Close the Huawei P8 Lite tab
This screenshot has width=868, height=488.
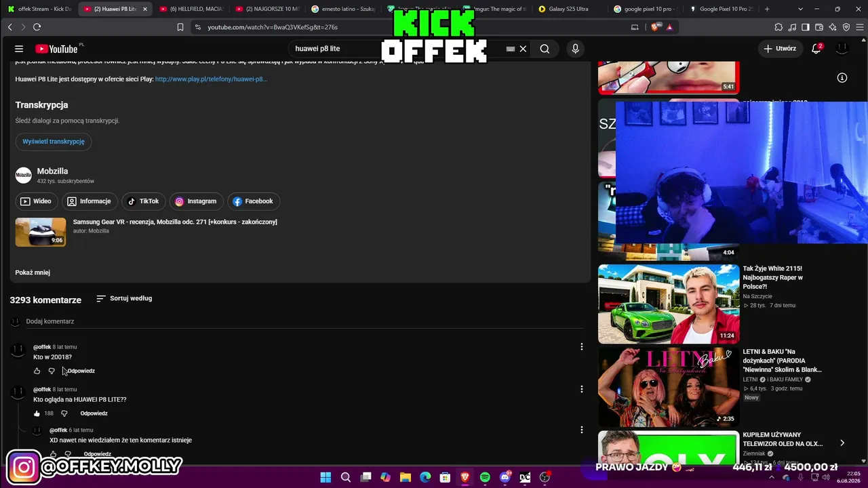pos(144,9)
